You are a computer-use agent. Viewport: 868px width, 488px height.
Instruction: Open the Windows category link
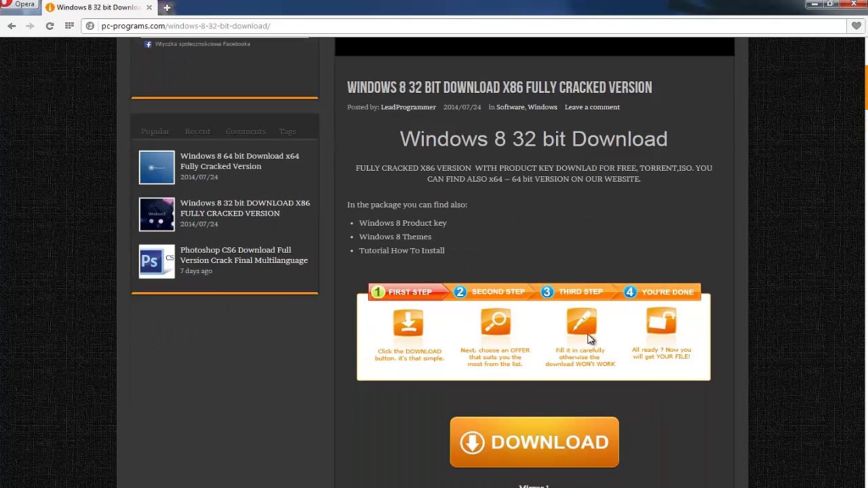tap(542, 107)
